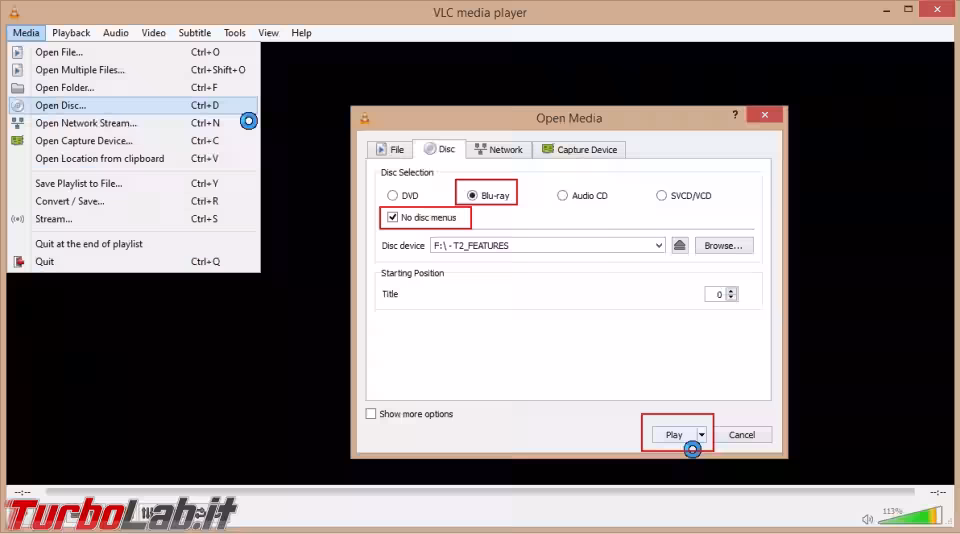Enable Show more options checkbox
Image resolution: width=960 pixels, height=534 pixels.
pyautogui.click(x=371, y=414)
